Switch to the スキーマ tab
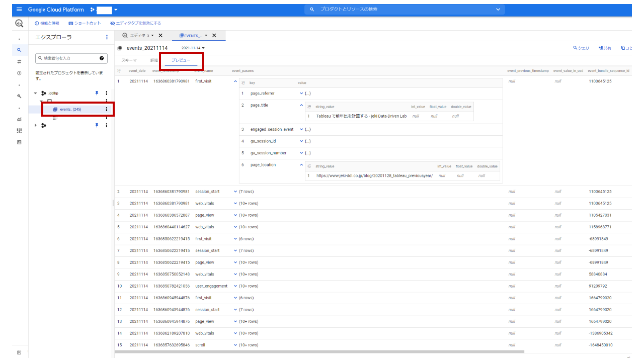Image resolution: width=644 pixels, height=362 pixels. (x=129, y=59)
